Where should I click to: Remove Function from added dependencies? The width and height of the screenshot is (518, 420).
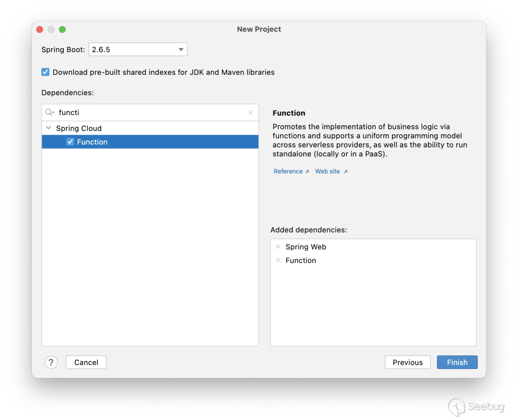[x=278, y=260]
